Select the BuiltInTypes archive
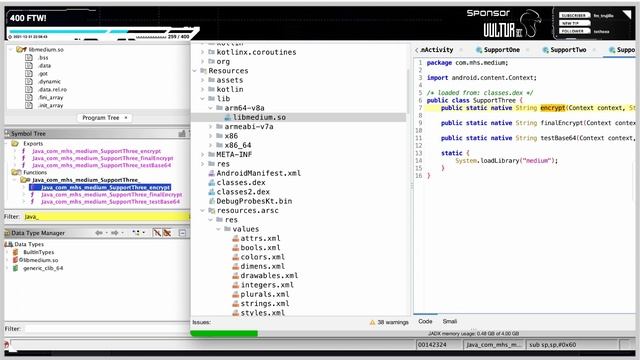This screenshot has width=640, height=360. [x=38, y=252]
